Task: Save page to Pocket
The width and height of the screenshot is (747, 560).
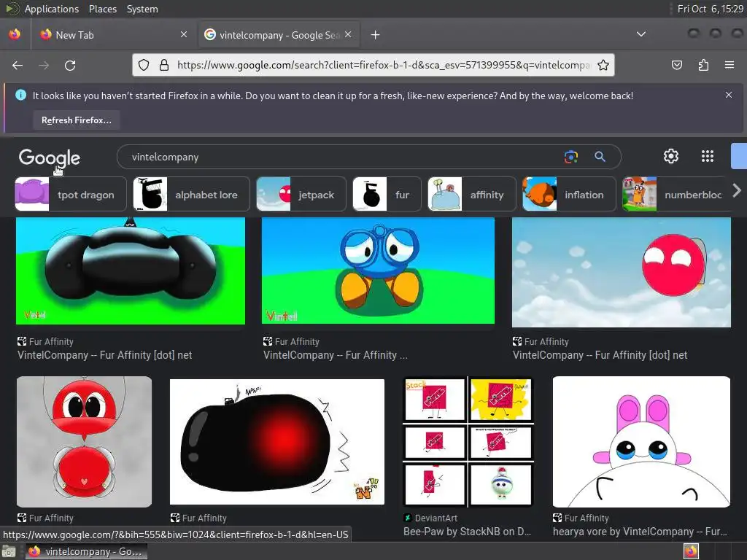Action: pyautogui.click(x=676, y=65)
